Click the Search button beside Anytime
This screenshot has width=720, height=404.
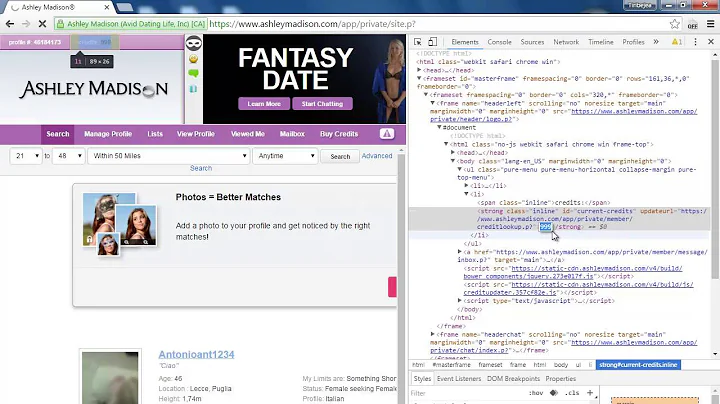coord(340,157)
